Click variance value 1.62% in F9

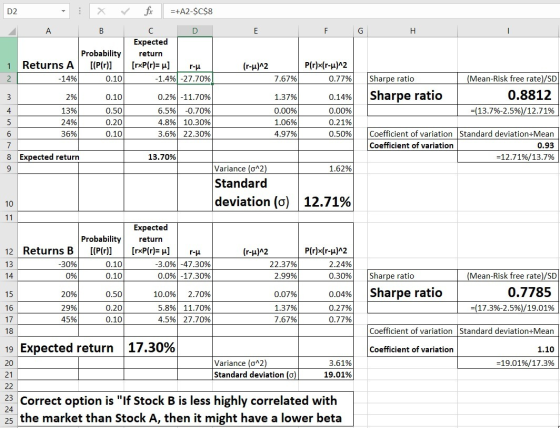[326, 168]
